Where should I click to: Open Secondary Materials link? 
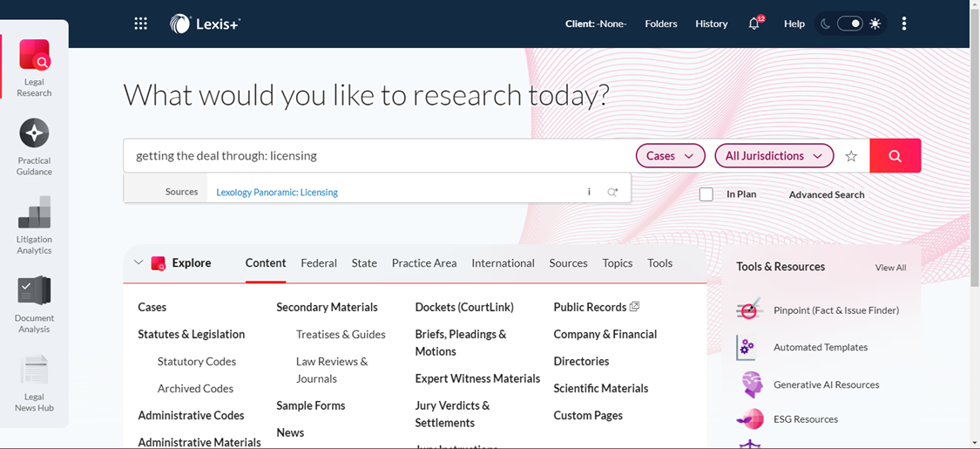pos(327,307)
